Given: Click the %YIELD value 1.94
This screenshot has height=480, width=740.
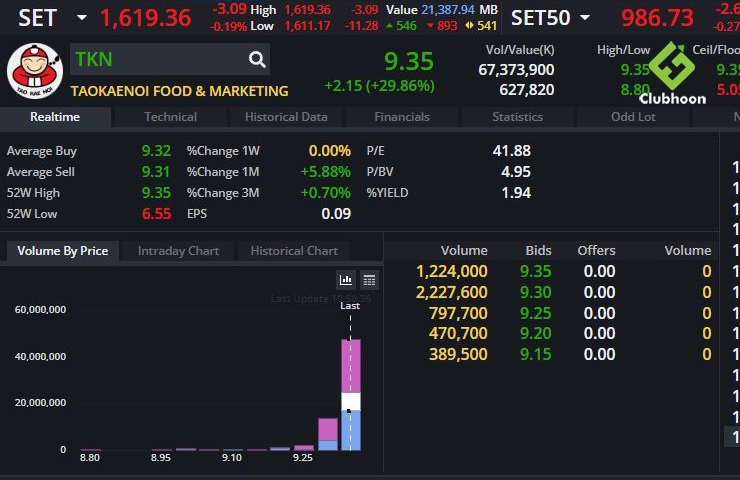Looking at the screenshot, I should click(x=516, y=193).
